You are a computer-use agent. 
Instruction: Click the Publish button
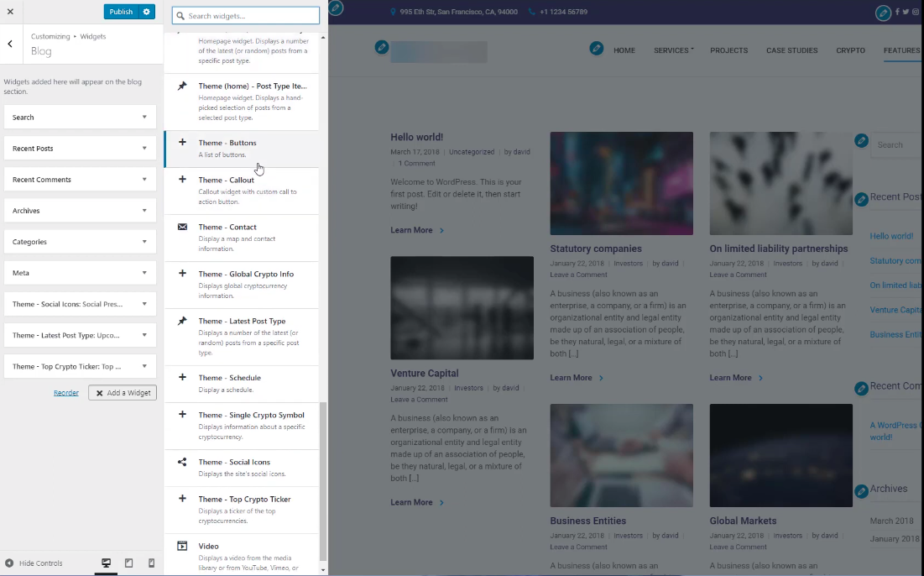pos(121,12)
